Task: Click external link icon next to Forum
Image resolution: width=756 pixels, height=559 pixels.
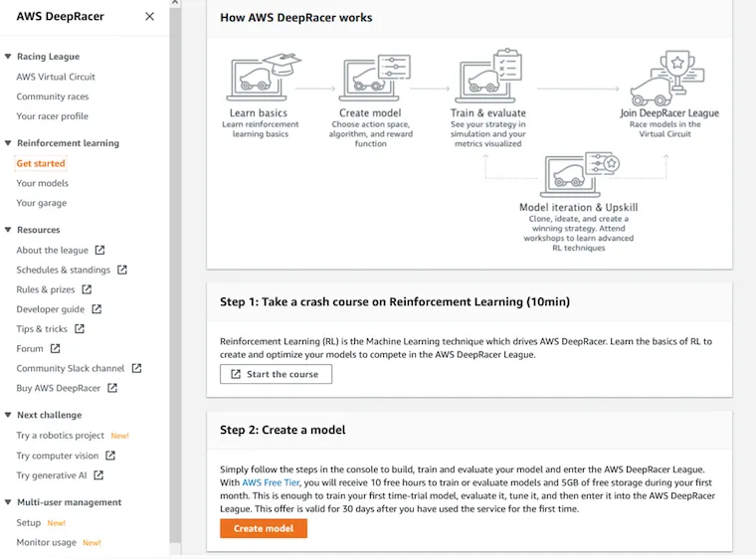Action: coord(56,348)
